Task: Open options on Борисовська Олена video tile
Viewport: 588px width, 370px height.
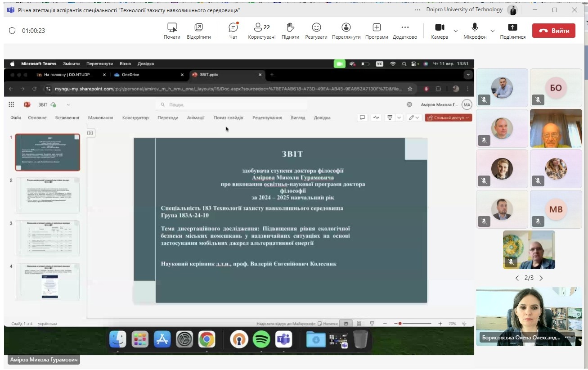Action: tap(568, 337)
